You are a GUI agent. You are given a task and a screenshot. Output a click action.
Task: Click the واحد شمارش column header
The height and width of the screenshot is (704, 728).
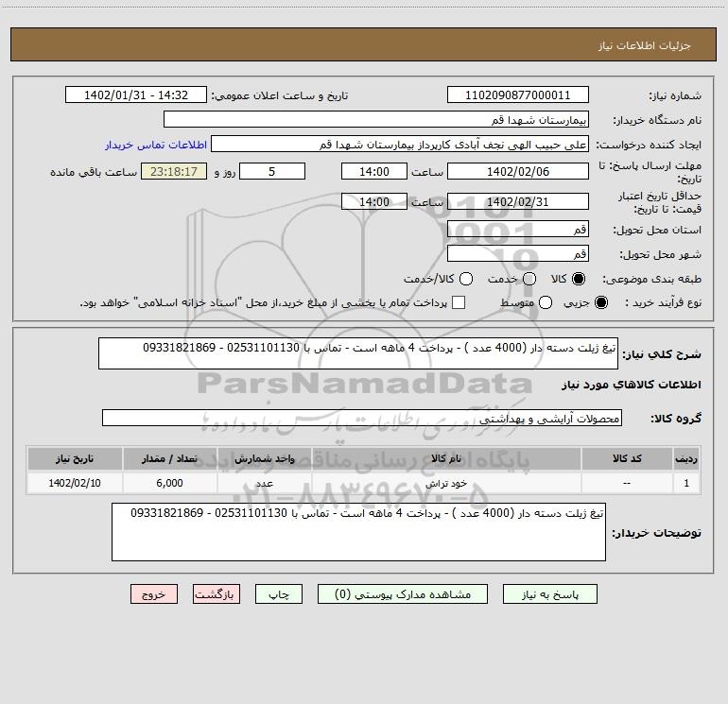264,458
